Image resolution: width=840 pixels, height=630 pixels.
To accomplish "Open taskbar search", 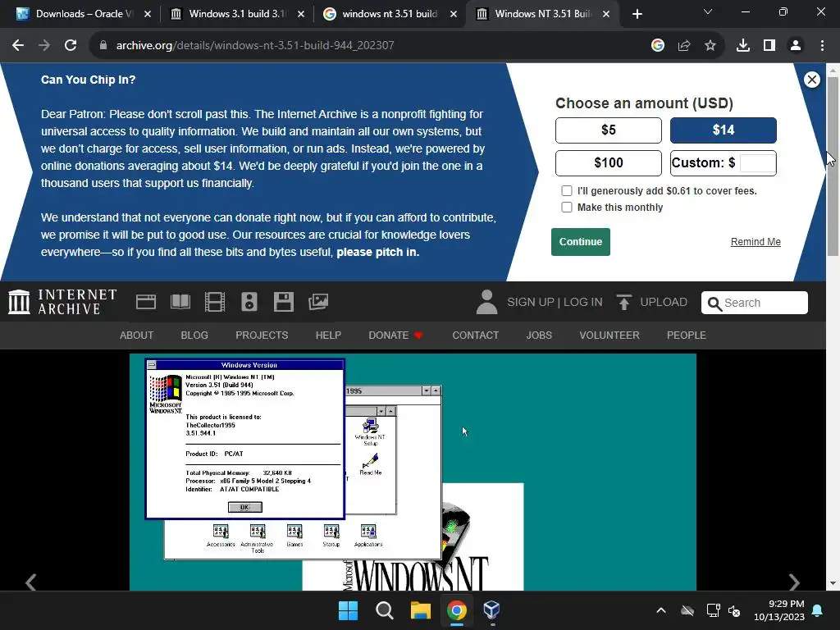I will (x=385, y=610).
